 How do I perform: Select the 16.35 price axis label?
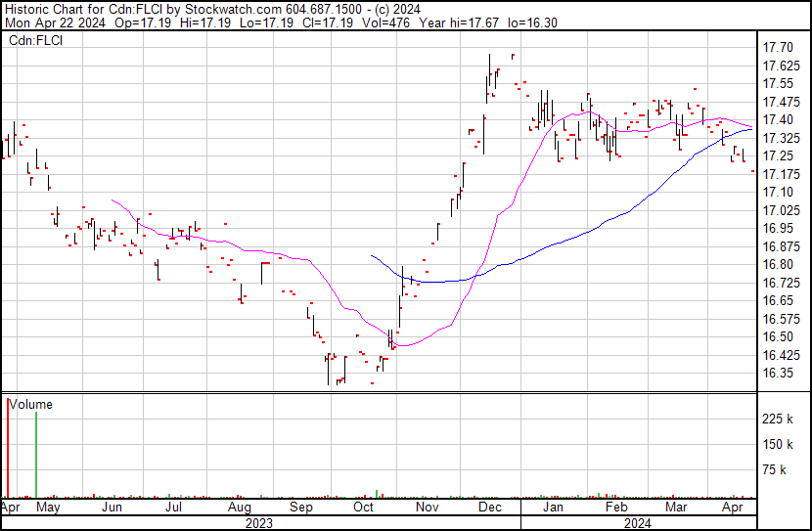point(778,374)
